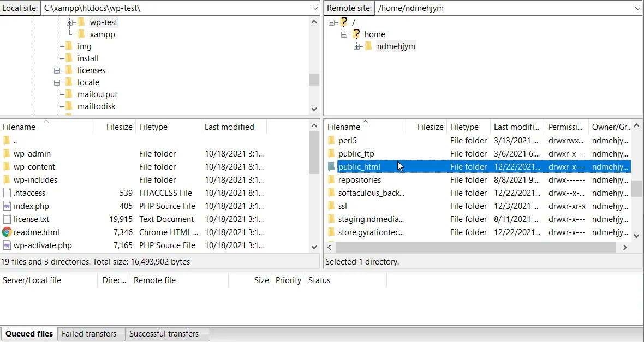Click the wp-admin folder icon

[x=7, y=154]
